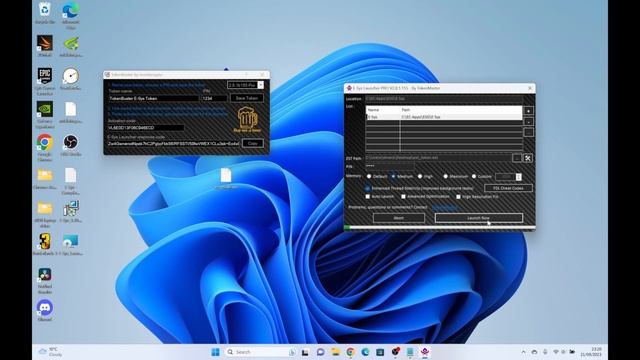Click the launch progress bar
640x360 pixels.
[x=440, y=227]
